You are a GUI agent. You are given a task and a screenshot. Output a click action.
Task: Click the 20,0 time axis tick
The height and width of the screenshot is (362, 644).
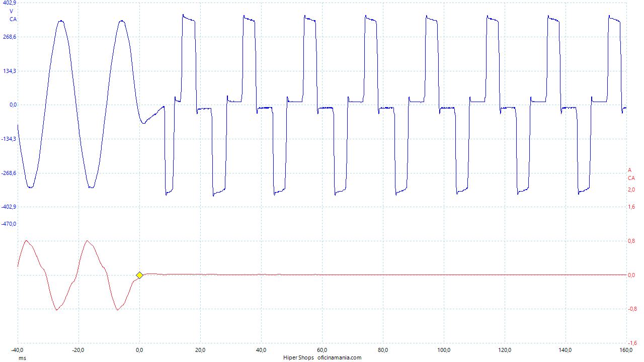pos(200,350)
